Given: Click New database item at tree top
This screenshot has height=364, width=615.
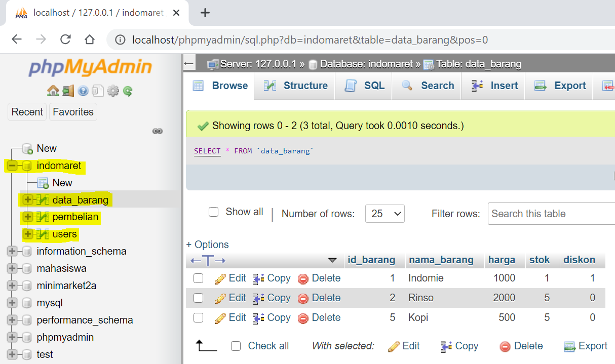Looking at the screenshot, I should pyautogui.click(x=47, y=148).
